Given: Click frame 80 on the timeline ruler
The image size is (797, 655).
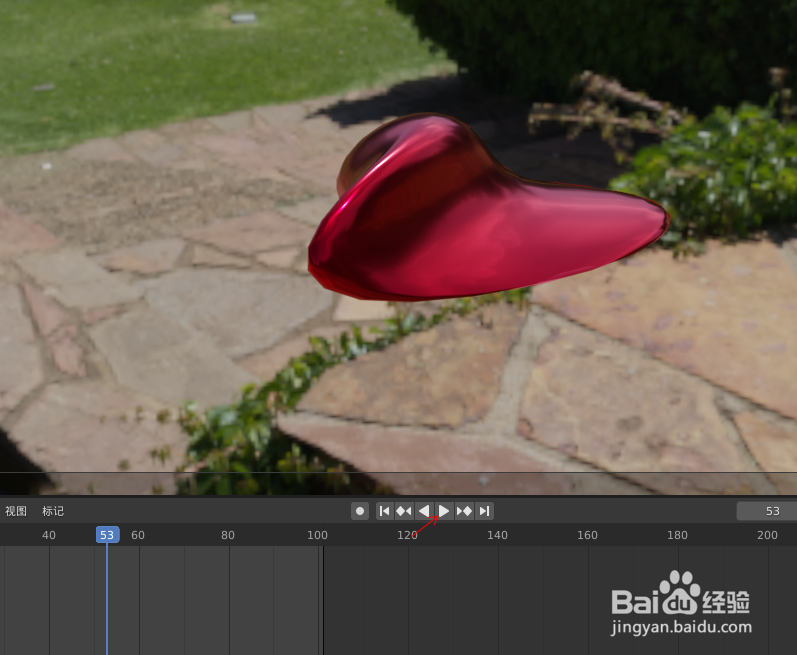Looking at the screenshot, I should (228, 535).
